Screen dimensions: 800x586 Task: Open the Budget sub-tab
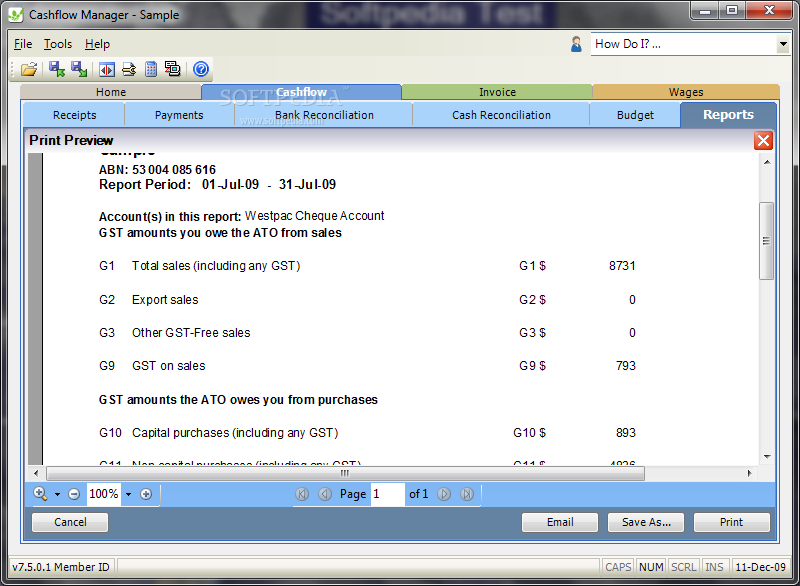coord(635,115)
